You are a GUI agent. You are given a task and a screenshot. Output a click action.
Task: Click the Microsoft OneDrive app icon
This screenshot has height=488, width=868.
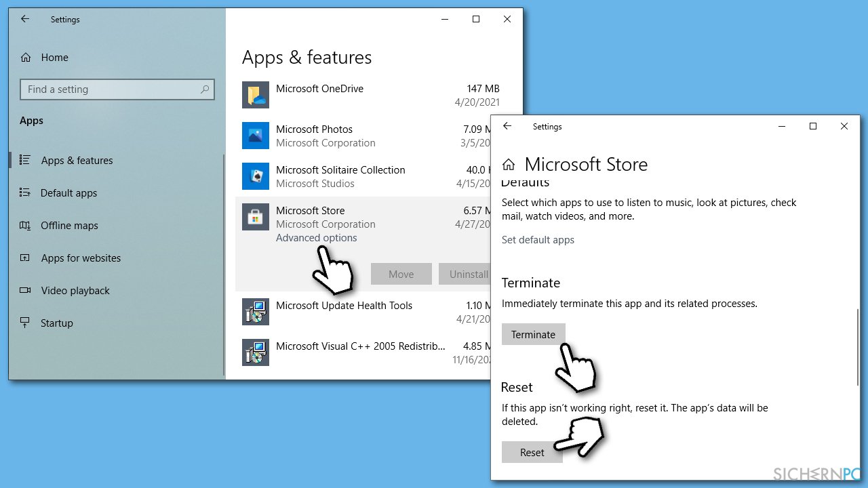[x=256, y=95]
